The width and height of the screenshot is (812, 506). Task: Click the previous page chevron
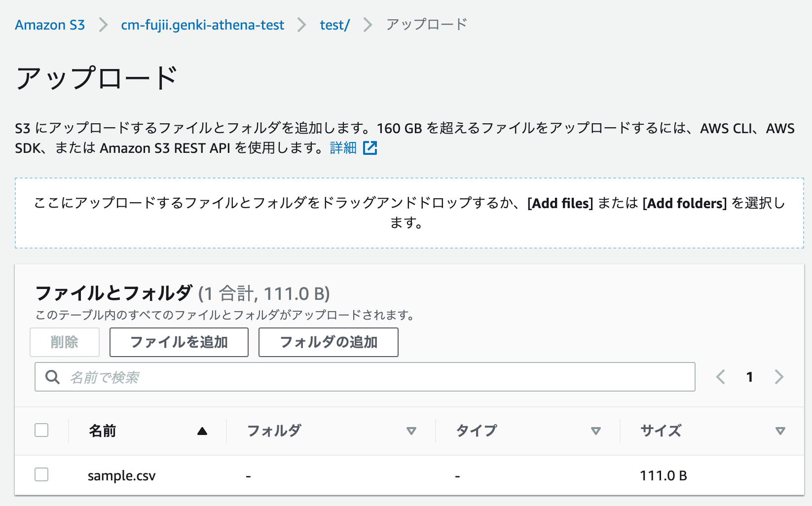tap(721, 377)
